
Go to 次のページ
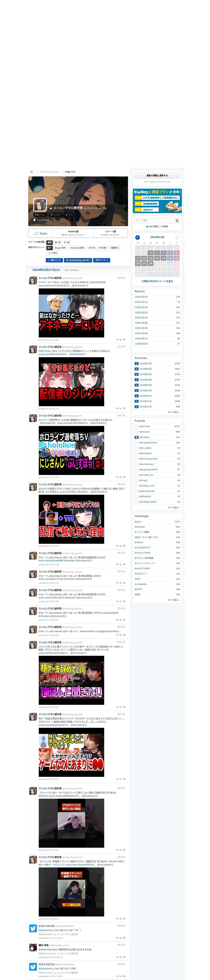(x=102, y=260)
